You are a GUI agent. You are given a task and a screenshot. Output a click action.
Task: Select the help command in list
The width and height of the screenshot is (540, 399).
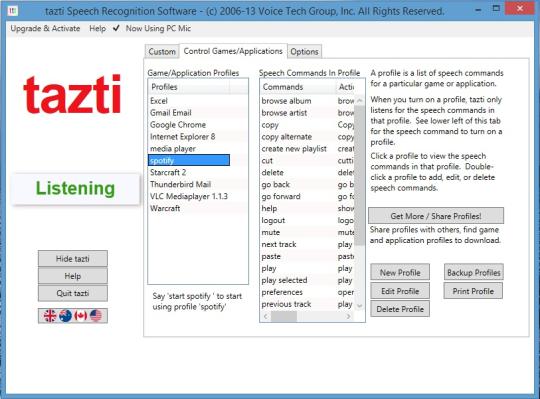pyautogui.click(x=307, y=208)
